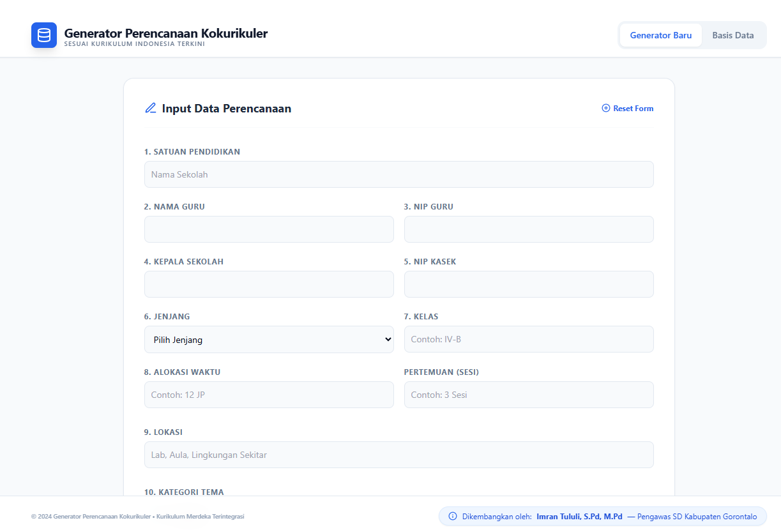Image resolution: width=781 pixels, height=532 pixels.
Task: Click the circled plus Reset Form icon
Action: click(x=606, y=109)
